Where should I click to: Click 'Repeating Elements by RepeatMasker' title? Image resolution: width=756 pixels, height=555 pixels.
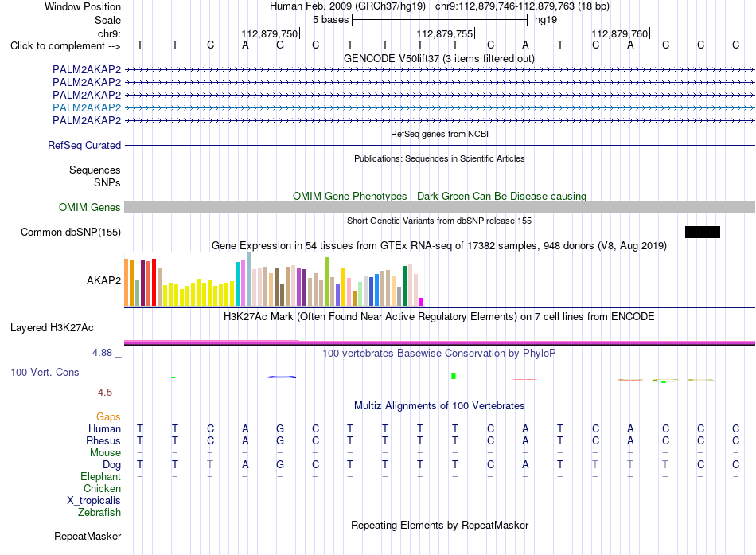point(440,525)
